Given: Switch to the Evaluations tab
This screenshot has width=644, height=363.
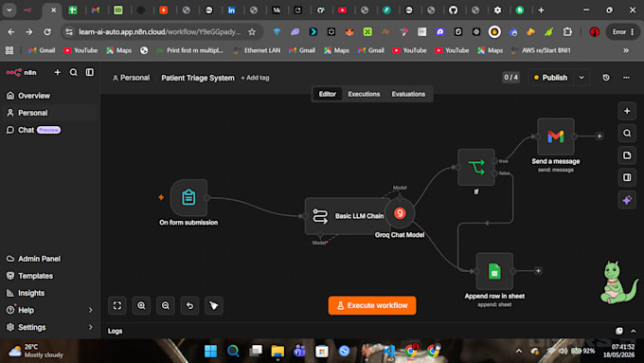Looking at the screenshot, I should 408,94.
